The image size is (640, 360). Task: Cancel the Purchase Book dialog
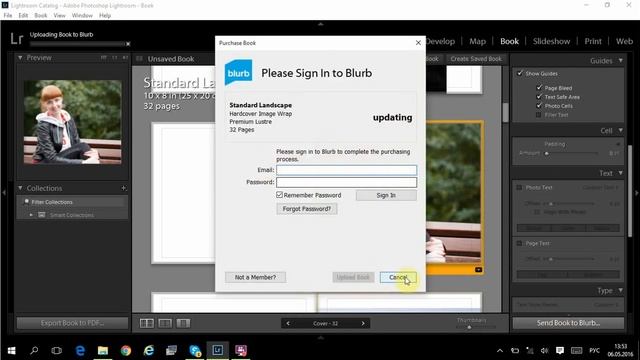(x=398, y=277)
